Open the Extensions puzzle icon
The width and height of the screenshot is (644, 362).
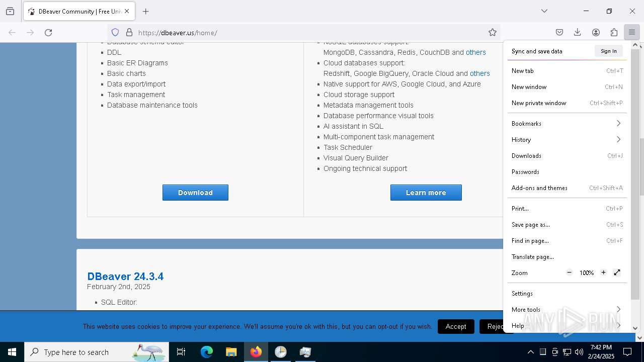[x=614, y=32]
